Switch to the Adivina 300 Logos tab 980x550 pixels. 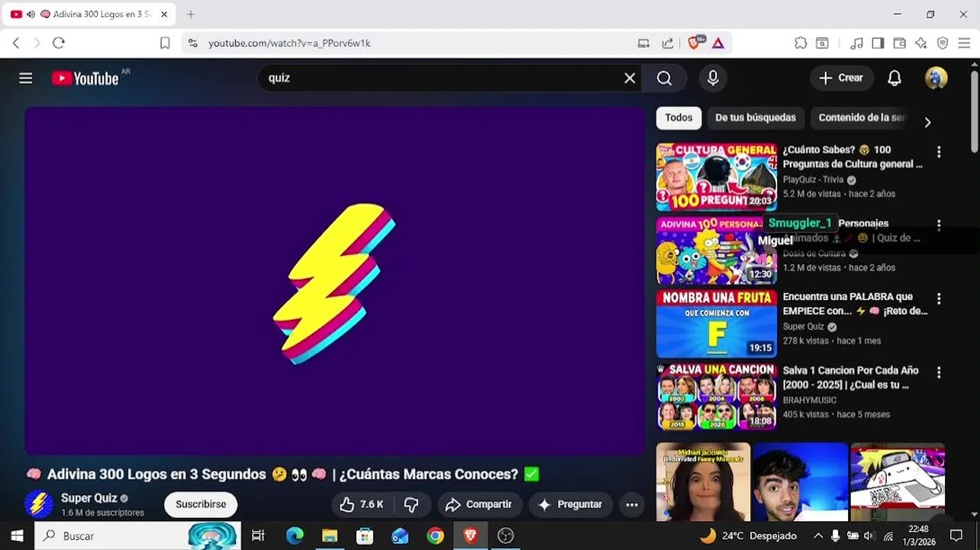click(x=89, y=15)
